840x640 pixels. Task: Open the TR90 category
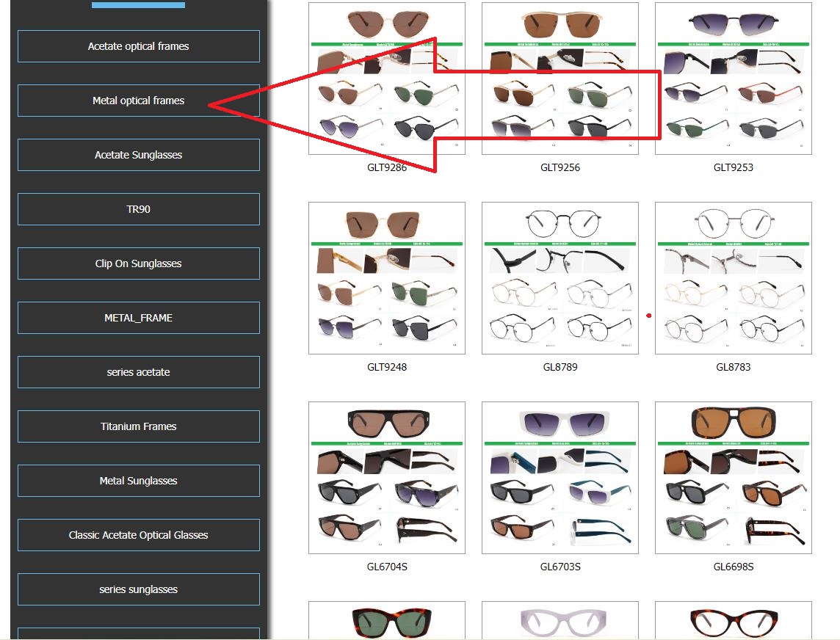(x=138, y=209)
